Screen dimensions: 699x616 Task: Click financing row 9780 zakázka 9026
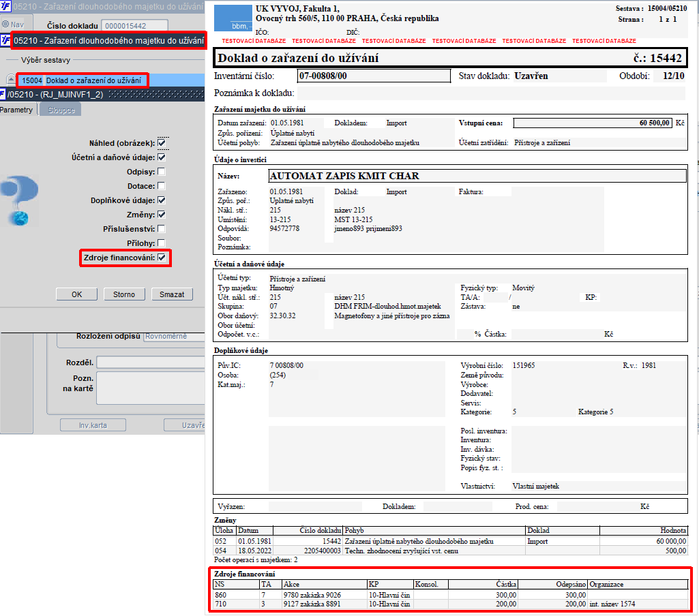(450, 595)
